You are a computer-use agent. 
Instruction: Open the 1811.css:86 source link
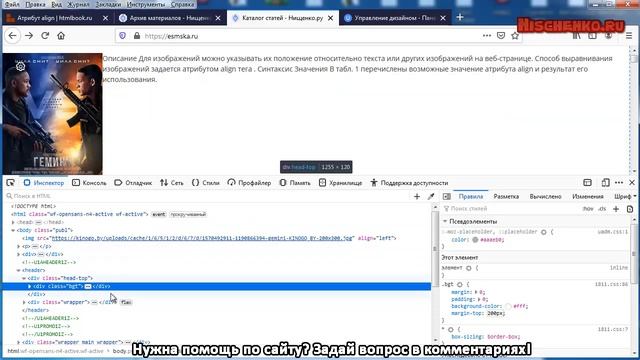(611, 284)
